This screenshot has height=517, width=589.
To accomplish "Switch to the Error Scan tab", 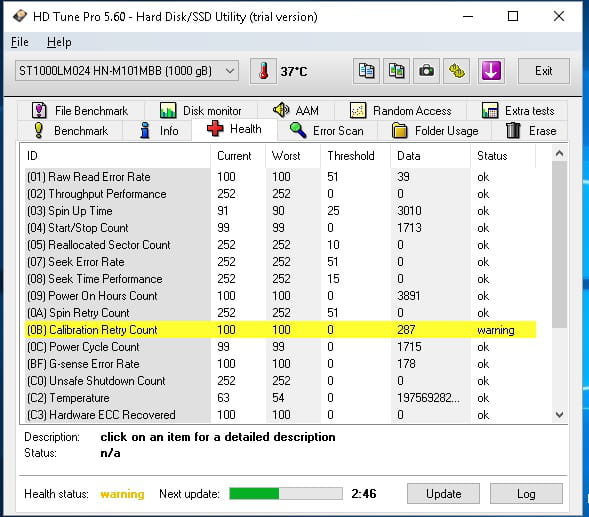I will click(327, 131).
